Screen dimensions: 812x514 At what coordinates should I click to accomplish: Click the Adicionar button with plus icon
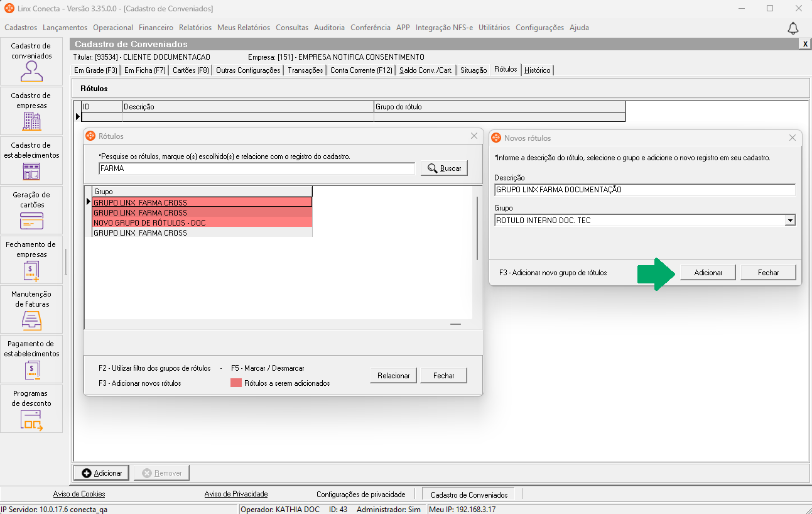pyautogui.click(x=102, y=473)
